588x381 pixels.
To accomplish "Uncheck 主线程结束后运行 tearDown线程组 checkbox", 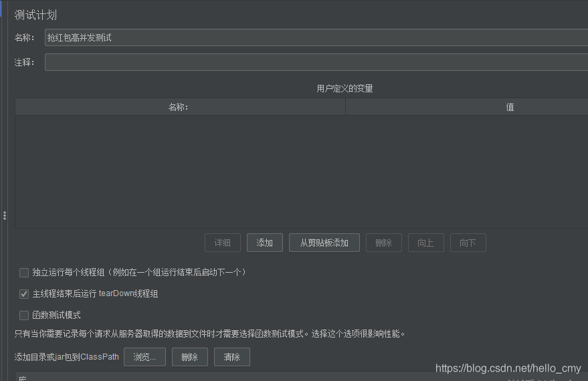I will (x=24, y=293).
